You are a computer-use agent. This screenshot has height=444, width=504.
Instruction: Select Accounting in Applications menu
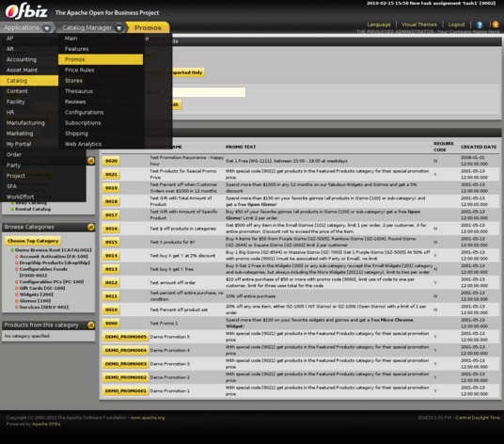(x=22, y=59)
